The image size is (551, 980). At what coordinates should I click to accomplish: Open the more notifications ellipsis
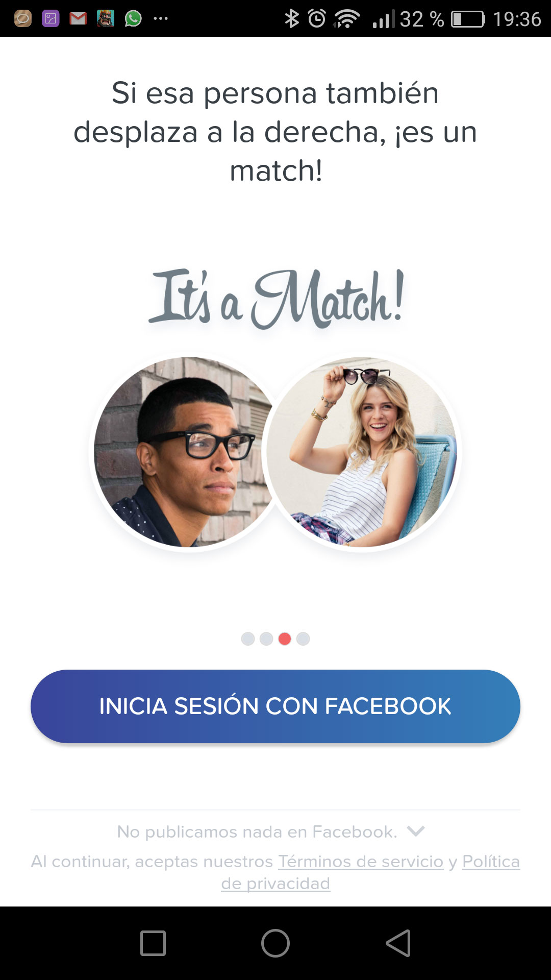pyautogui.click(x=161, y=19)
